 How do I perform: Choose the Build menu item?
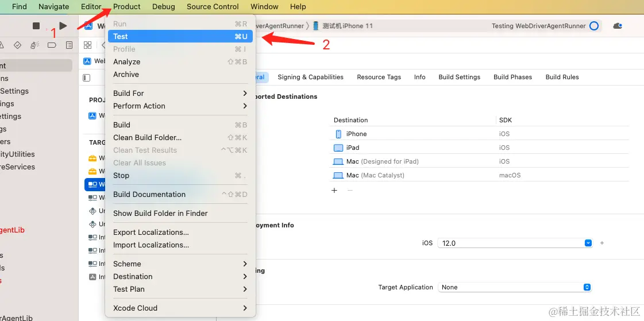[180, 125]
